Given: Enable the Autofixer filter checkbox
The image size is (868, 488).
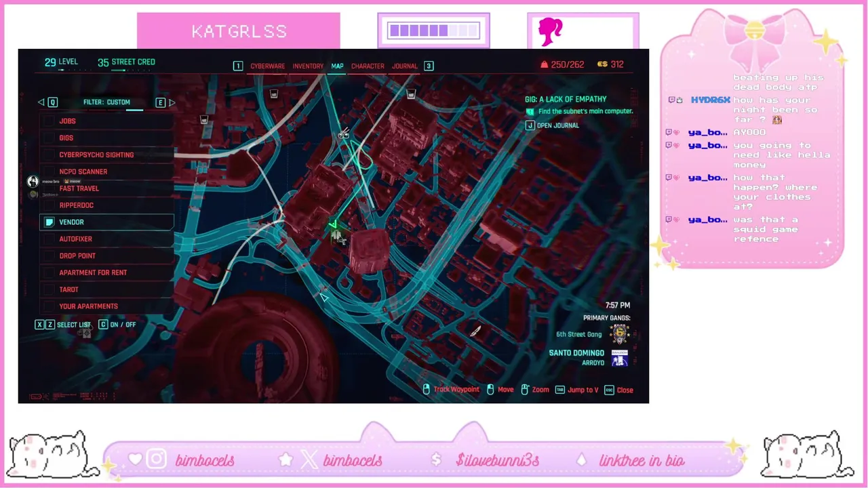Looking at the screenshot, I should click(49, 239).
